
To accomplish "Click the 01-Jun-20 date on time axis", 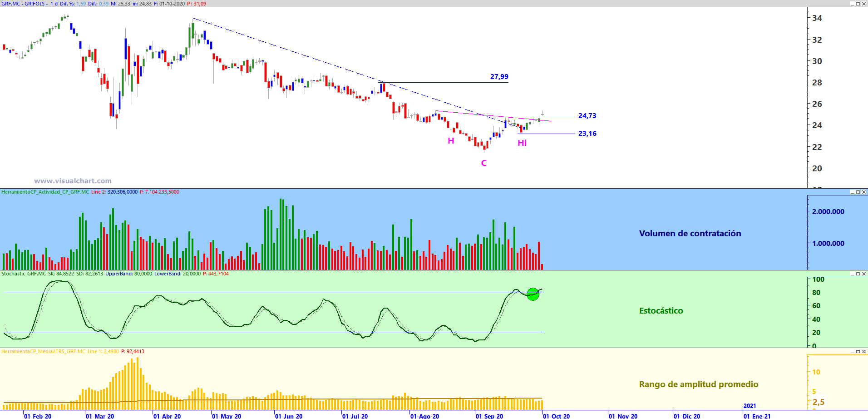I will [289, 416].
